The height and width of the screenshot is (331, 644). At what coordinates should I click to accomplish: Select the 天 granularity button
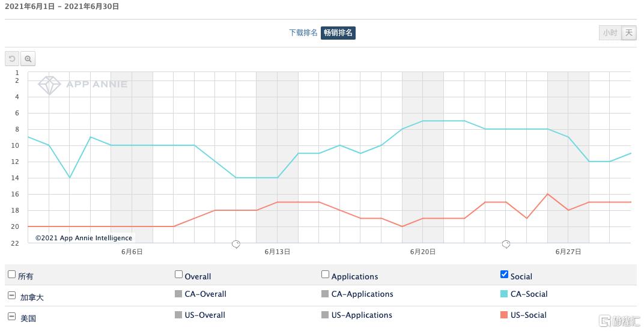[628, 33]
